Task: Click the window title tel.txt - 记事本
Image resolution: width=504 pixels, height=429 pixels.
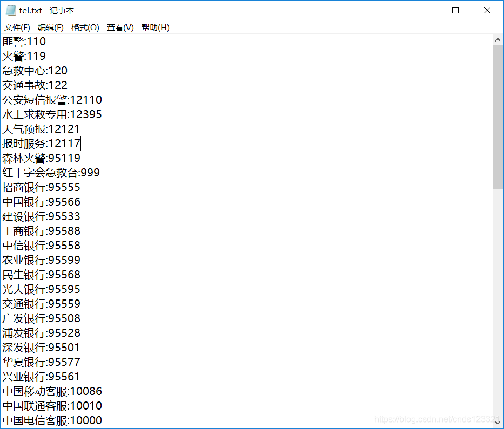Action: [46, 11]
